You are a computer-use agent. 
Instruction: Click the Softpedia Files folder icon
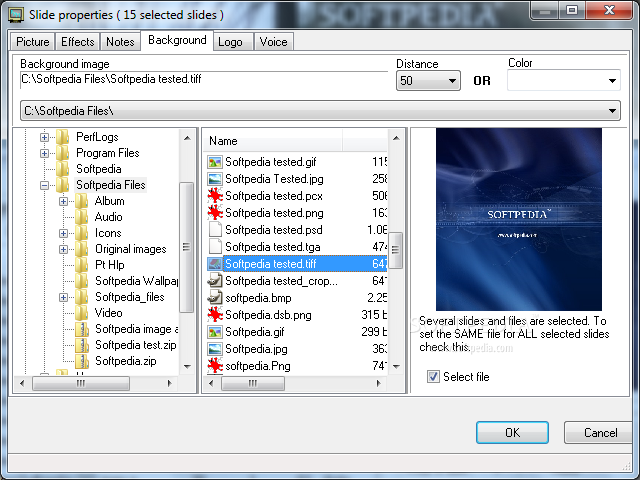(x=62, y=185)
